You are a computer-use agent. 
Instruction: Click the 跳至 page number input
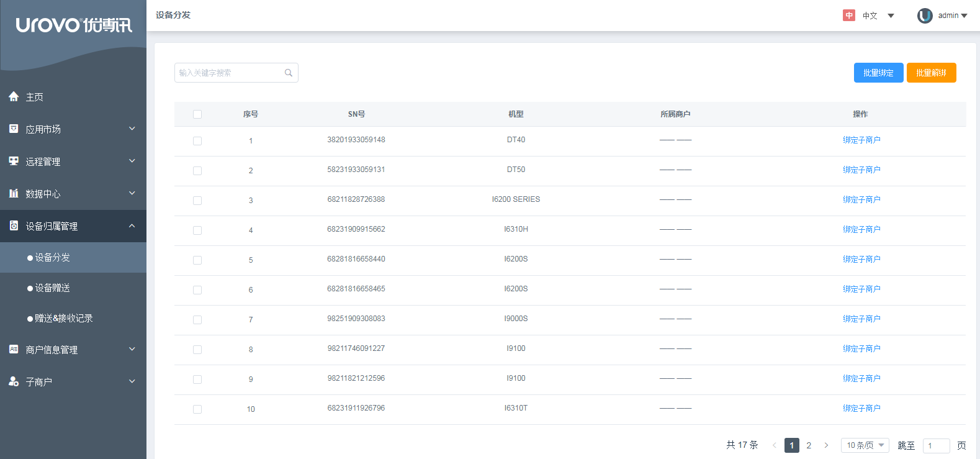coord(936,445)
